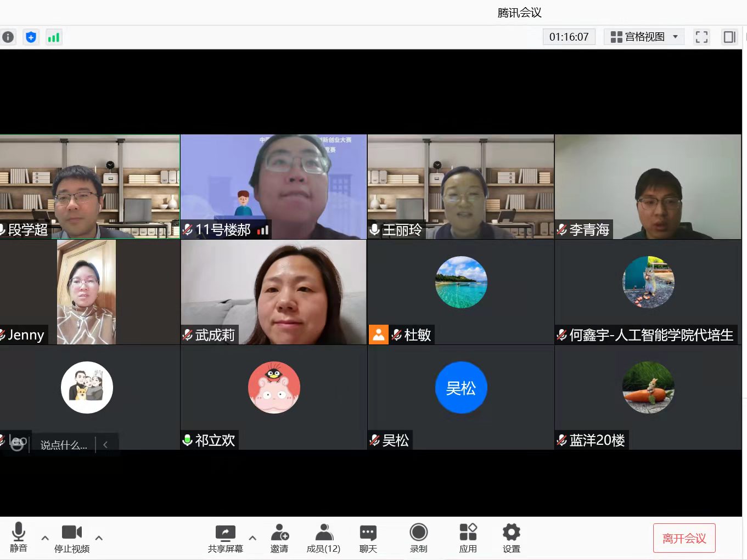Expand the 宫格视图 layout dropdown
The height and width of the screenshot is (560, 747).
(644, 37)
